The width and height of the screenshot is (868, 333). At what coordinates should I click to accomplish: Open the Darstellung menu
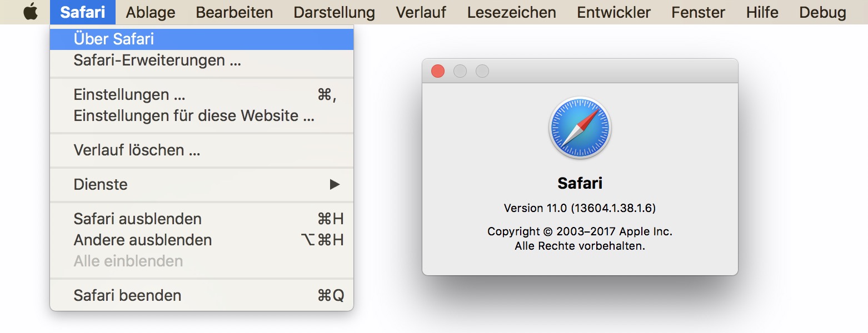click(x=335, y=12)
